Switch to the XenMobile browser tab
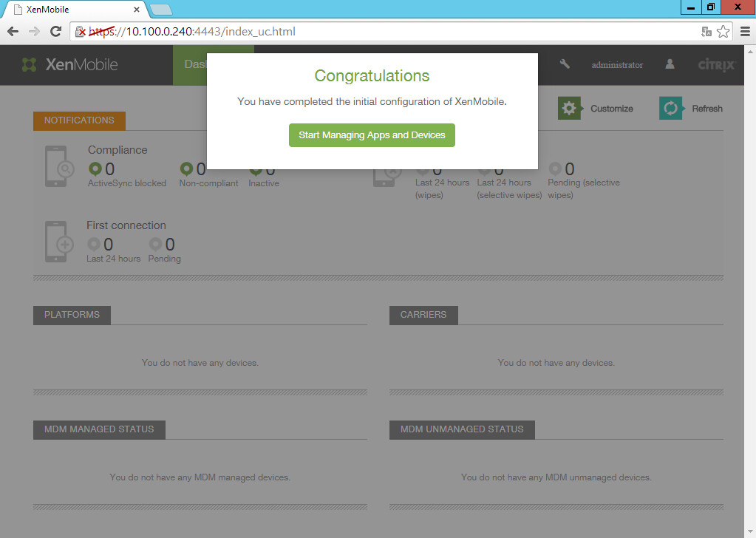756x538 pixels. 74,10
